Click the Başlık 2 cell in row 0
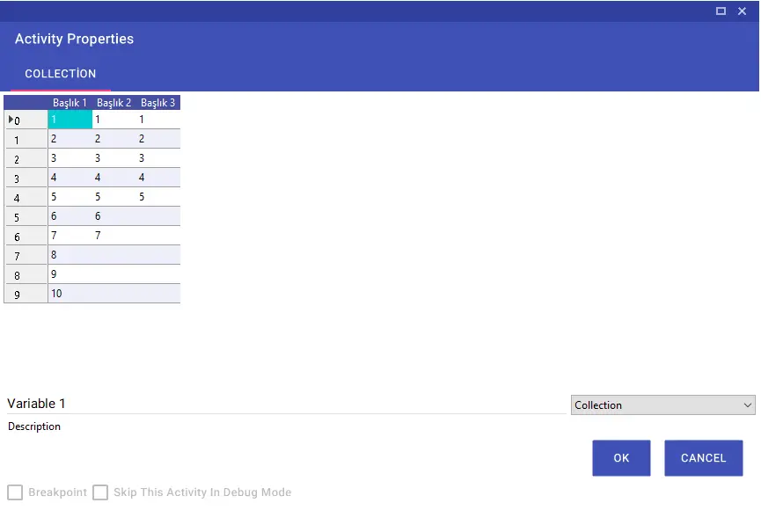 tap(114, 120)
